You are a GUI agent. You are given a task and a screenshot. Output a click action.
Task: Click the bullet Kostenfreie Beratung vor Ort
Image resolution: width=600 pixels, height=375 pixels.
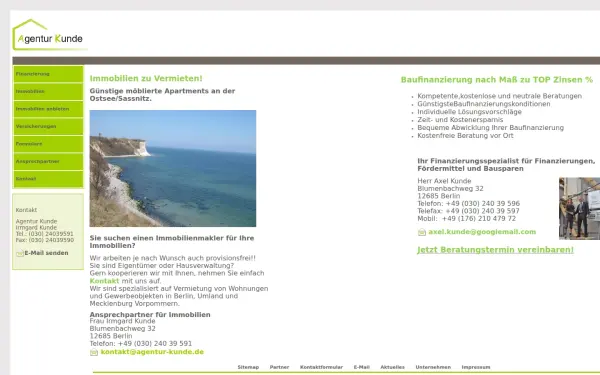465,135
